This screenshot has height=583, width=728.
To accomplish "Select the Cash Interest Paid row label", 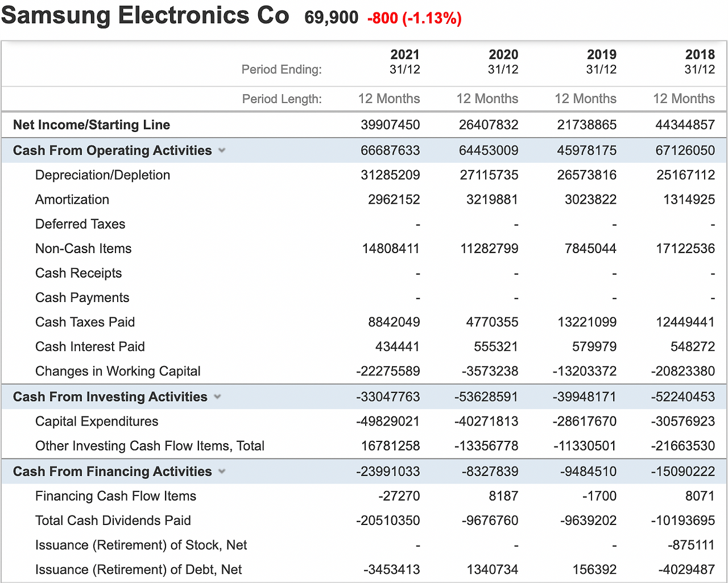I will 90,346.
